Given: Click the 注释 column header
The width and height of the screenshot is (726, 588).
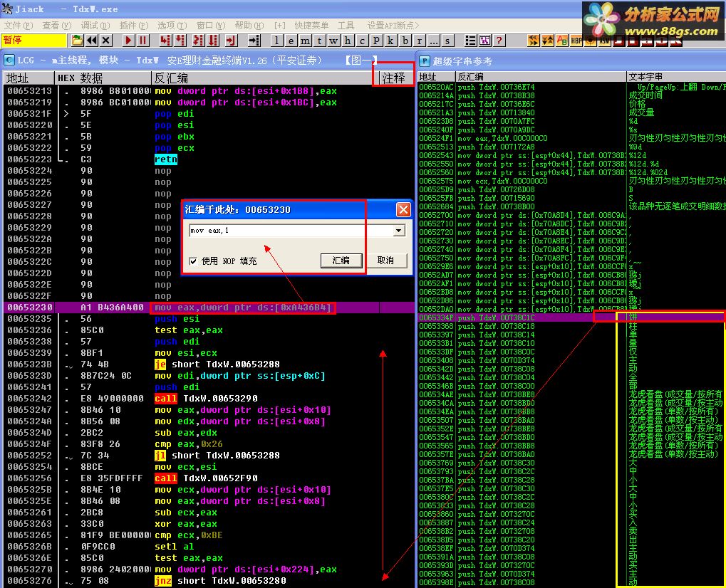Looking at the screenshot, I should (x=396, y=78).
